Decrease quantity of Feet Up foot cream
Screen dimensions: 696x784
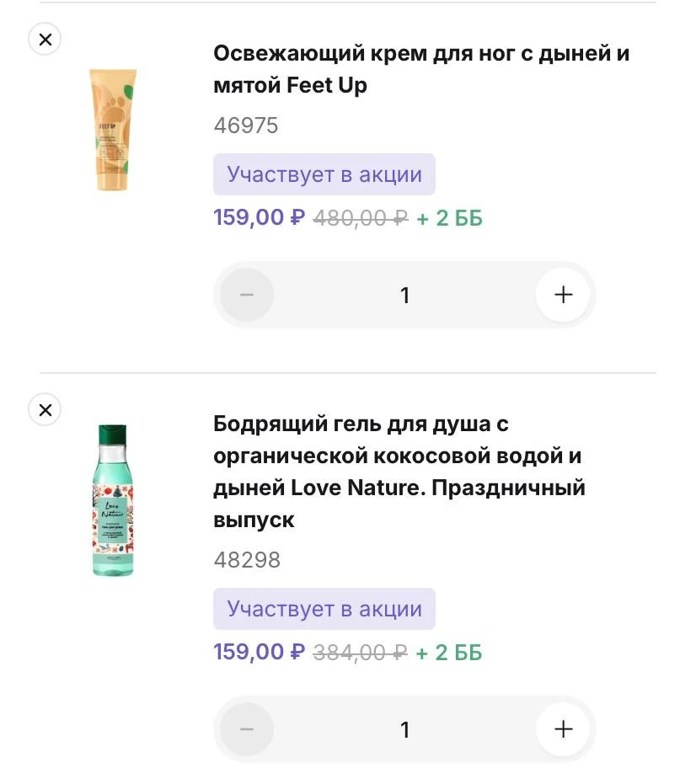pos(246,295)
